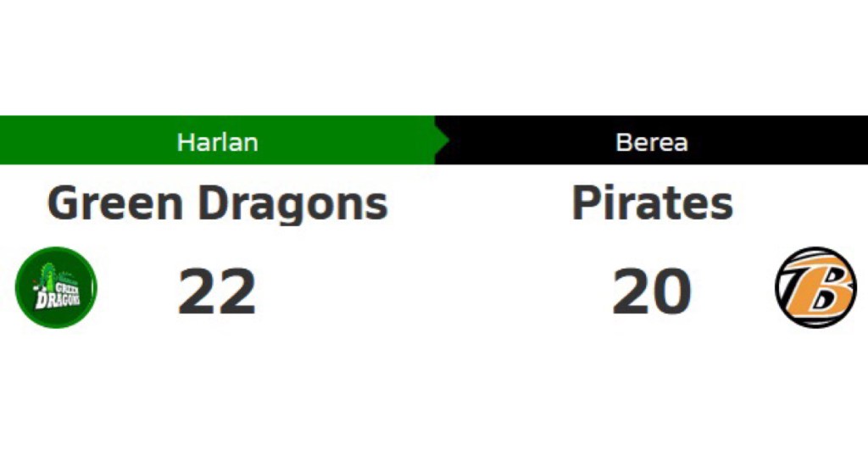Click the Harlan Green Dragons round logo
This screenshot has width=868, height=455.
[56, 287]
